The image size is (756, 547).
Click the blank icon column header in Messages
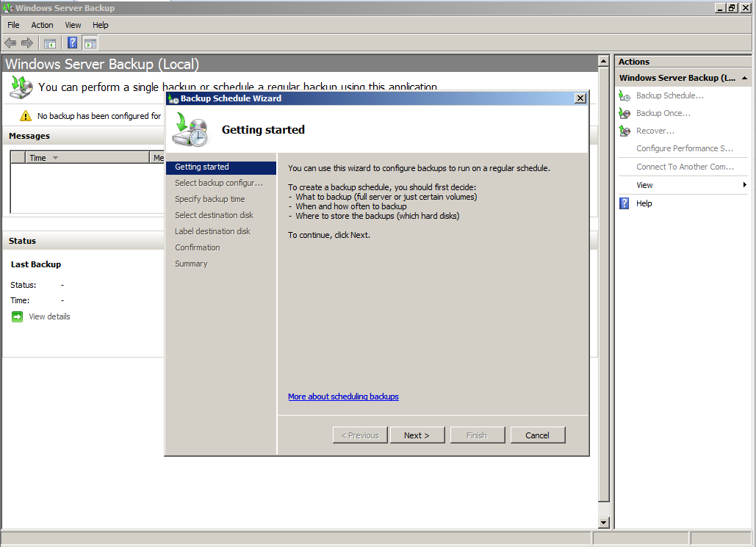tap(18, 158)
